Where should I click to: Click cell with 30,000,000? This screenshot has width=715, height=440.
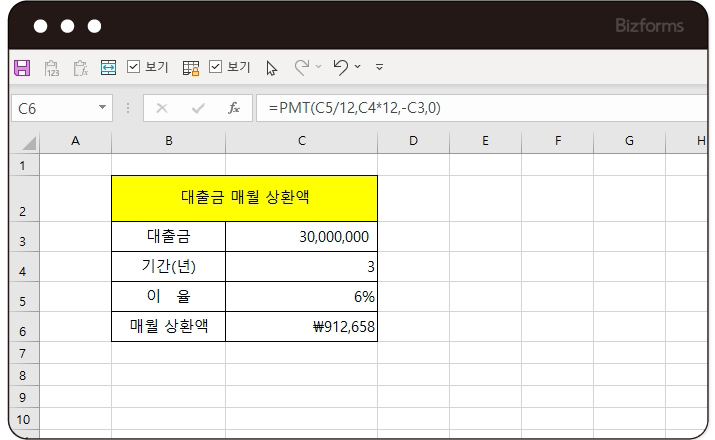click(x=301, y=237)
